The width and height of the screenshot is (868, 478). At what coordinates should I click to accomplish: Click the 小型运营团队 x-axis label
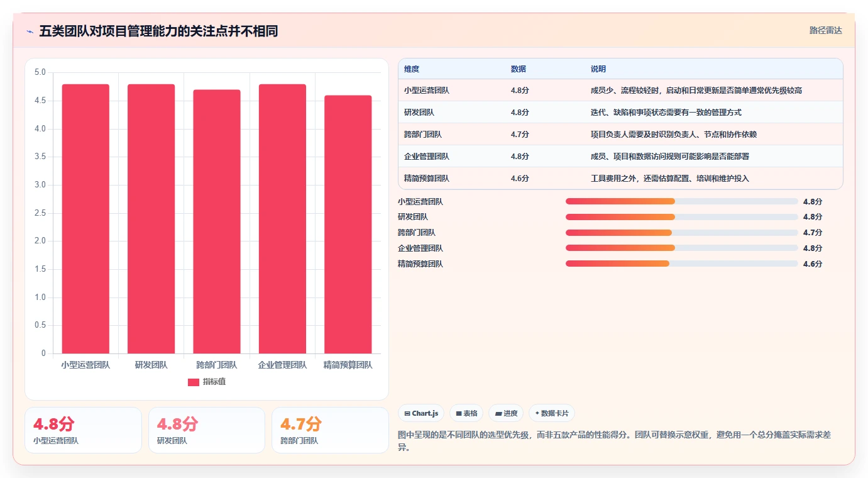click(85, 365)
